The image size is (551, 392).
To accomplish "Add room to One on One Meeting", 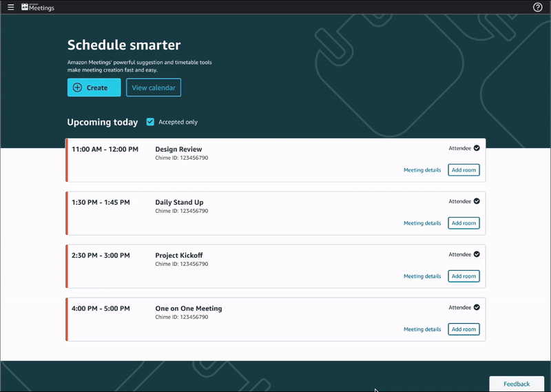I will (x=464, y=329).
